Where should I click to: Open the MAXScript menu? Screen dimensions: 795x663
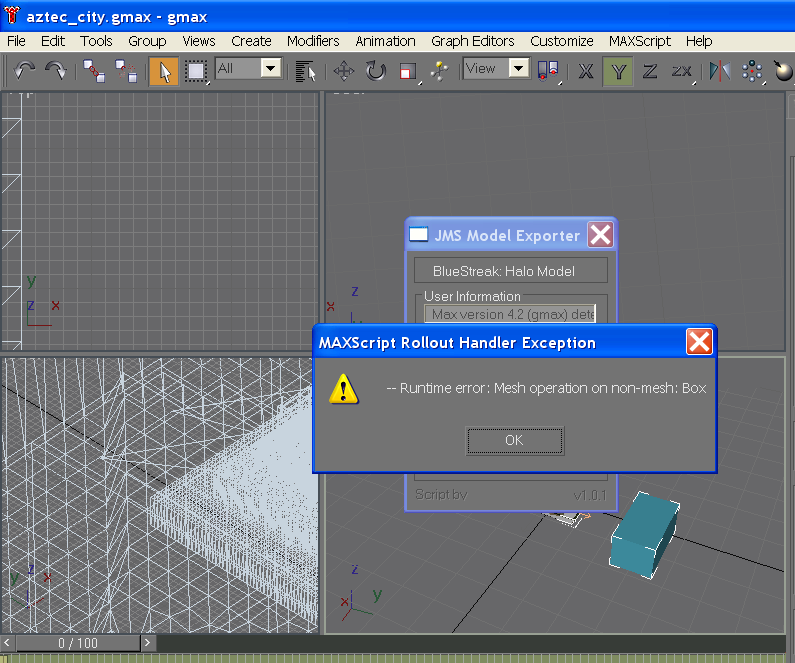click(x=640, y=41)
